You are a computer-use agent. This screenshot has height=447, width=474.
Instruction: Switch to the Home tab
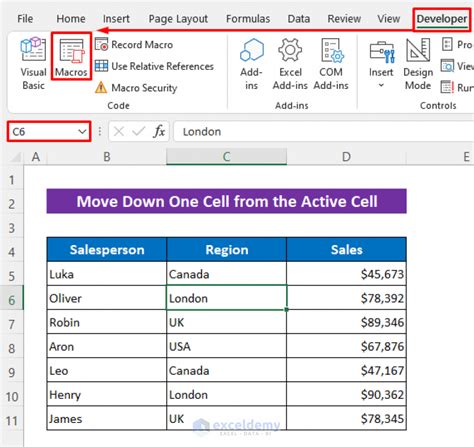[x=71, y=19]
